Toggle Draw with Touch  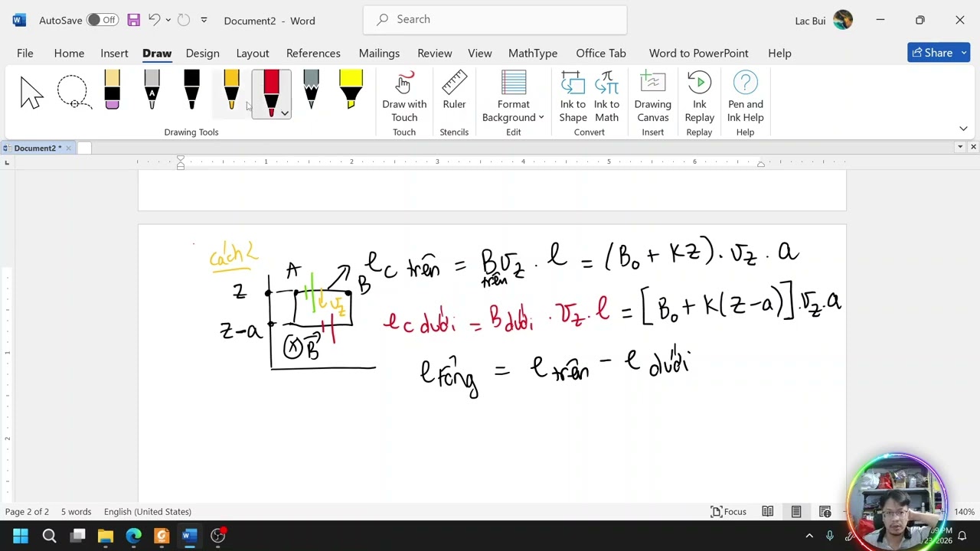[x=404, y=96]
